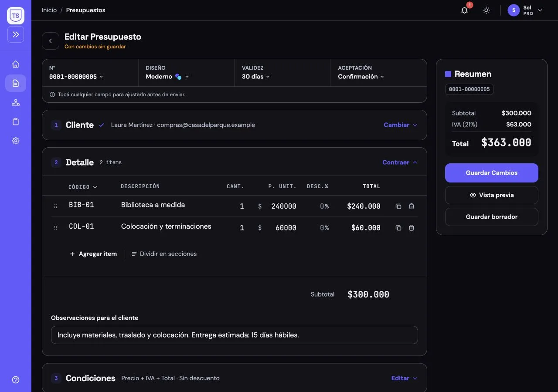This screenshot has height=392, width=558.
Task: Add a new item with Agregar ítem
Action: (93, 254)
